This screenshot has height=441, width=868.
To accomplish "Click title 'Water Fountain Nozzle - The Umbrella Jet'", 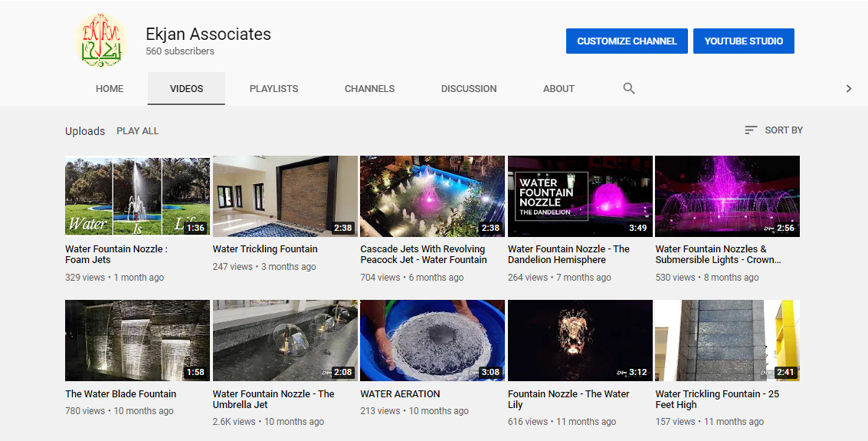I will tap(274, 399).
